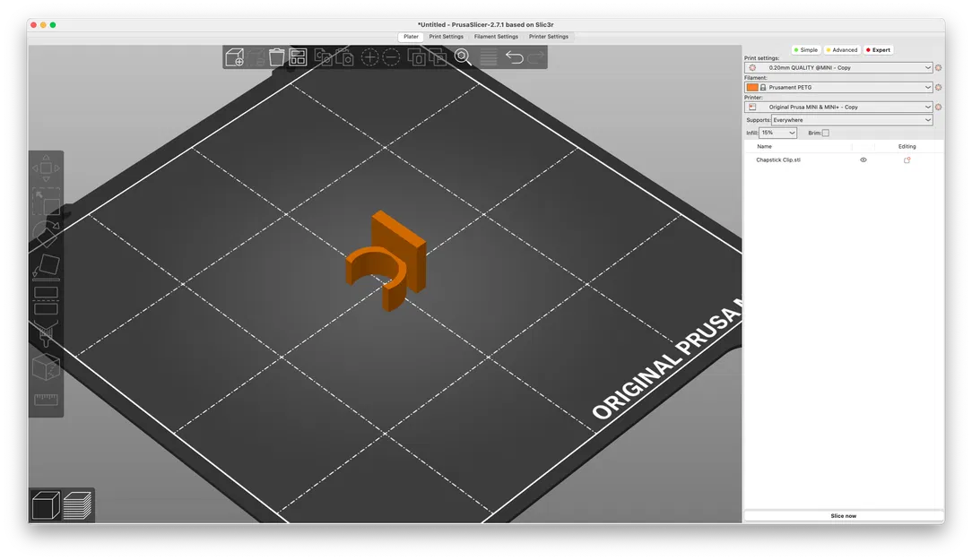Select the Paint-on supports tool
The height and width of the screenshot is (560, 972).
46,333
